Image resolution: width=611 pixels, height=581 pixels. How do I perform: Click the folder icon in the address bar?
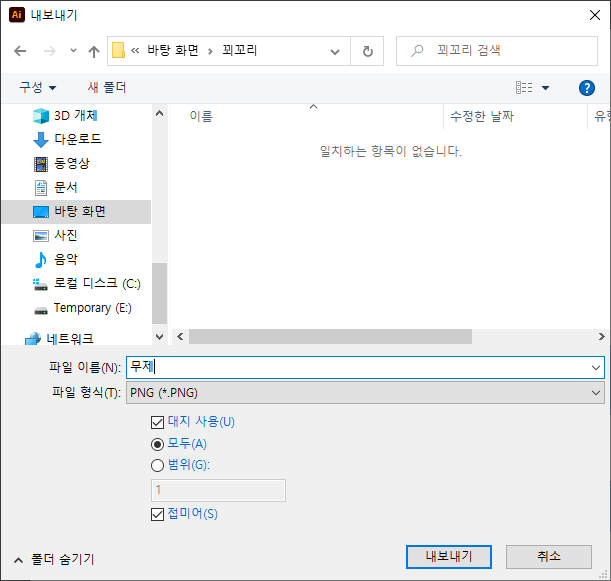[118, 50]
